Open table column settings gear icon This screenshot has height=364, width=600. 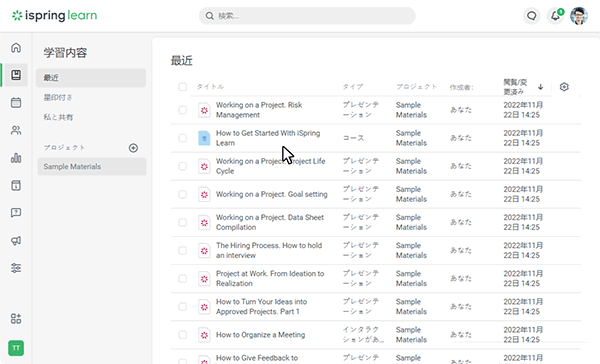(564, 87)
